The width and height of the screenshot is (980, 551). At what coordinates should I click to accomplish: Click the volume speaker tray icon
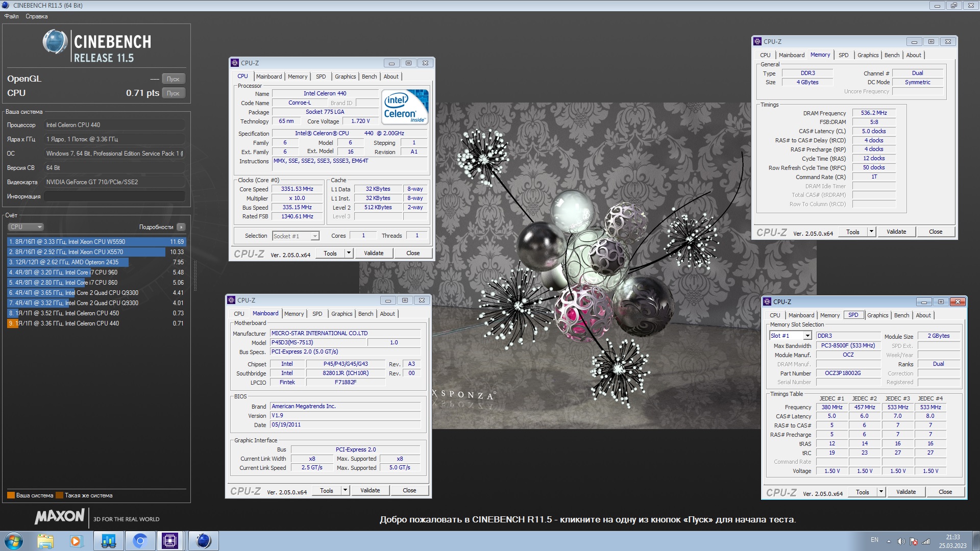901,541
